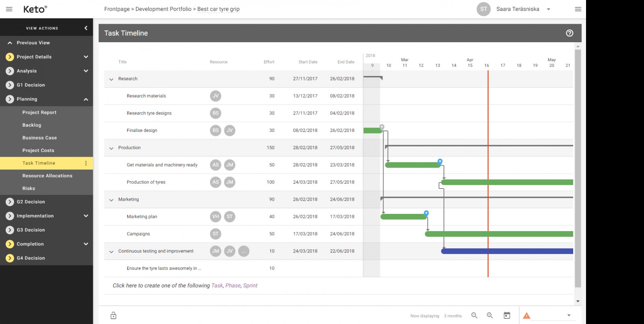Image resolution: width=644 pixels, height=324 pixels.
Task: Expand the Analysis section chevron
Action: 86,71
